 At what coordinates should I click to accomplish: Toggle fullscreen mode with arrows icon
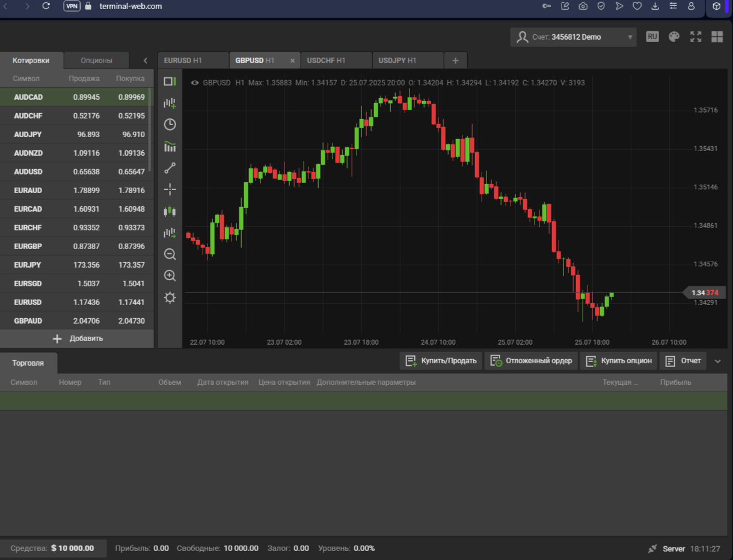696,37
